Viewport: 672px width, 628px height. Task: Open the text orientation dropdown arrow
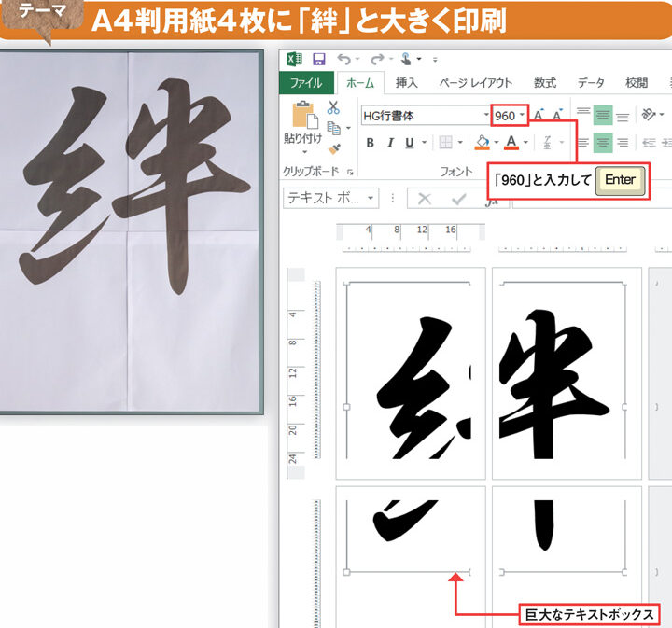click(x=662, y=115)
